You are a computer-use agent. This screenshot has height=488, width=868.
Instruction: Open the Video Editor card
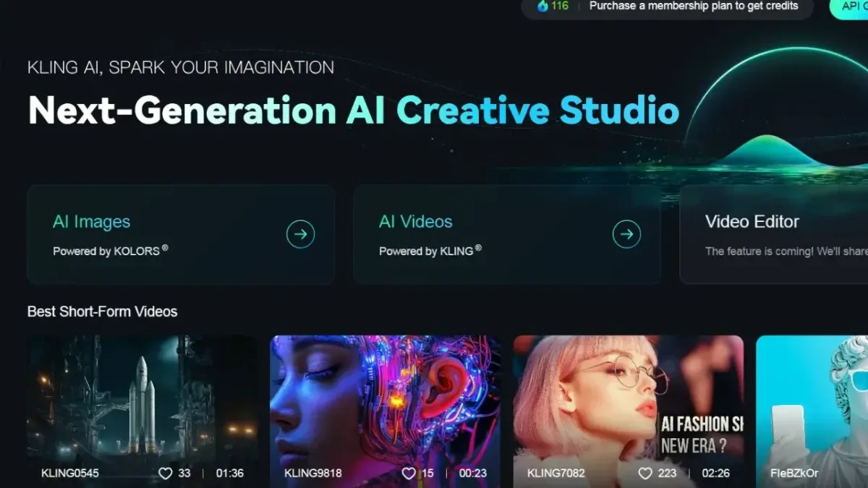coord(773,234)
